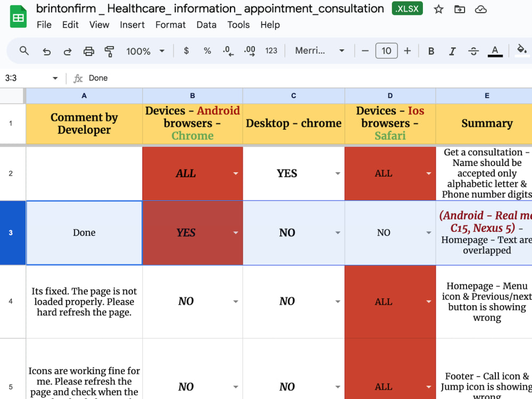
Task: Open dropdown in cell C3 NO
Action: pyautogui.click(x=338, y=233)
